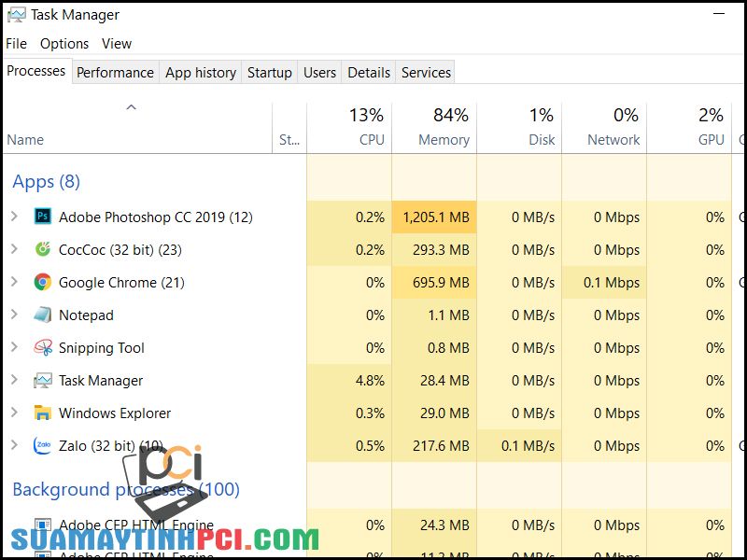This screenshot has height=560, width=747.
Task: Click the 293.3 MB memory value
Action: [441, 249]
